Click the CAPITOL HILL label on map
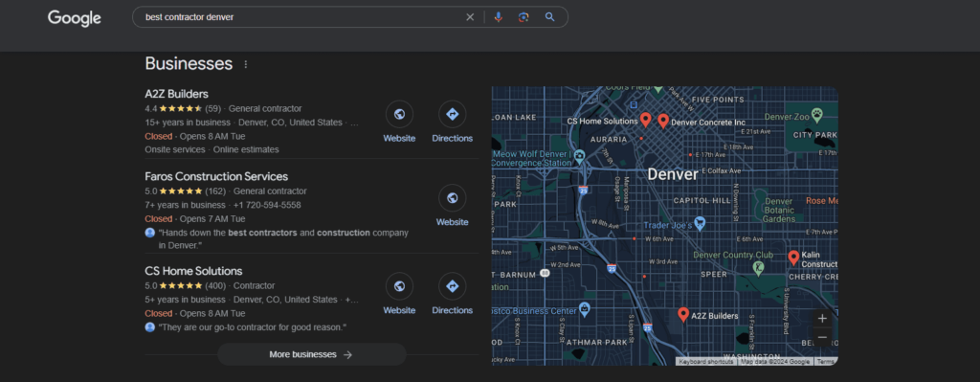 click(702, 201)
